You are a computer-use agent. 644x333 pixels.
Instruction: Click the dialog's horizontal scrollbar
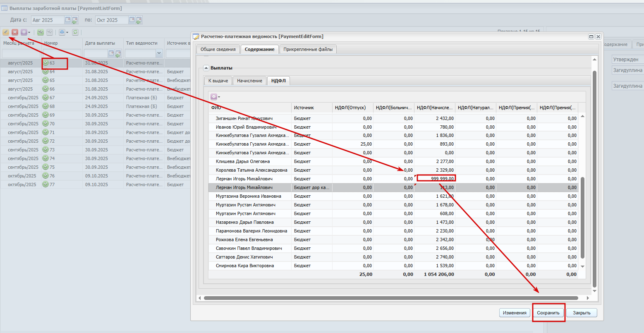(x=390, y=298)
